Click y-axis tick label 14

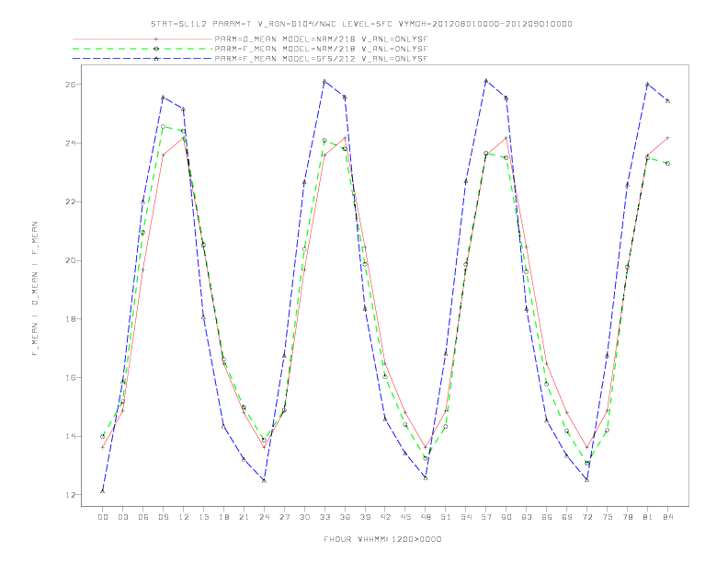71,436
